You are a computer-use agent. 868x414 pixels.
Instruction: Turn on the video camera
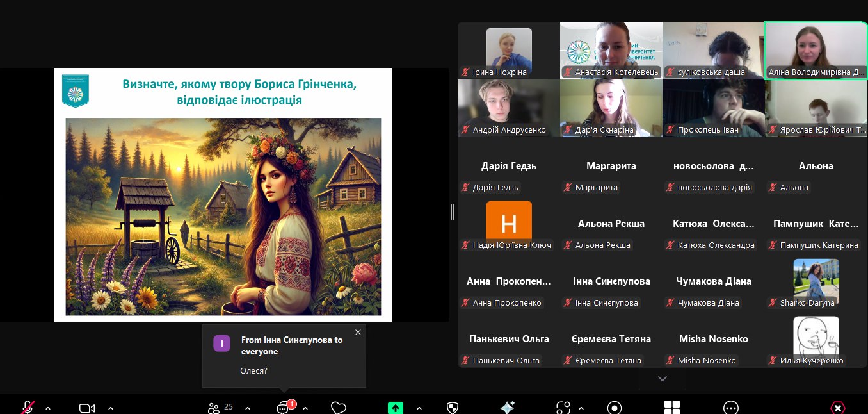(87, 408)
